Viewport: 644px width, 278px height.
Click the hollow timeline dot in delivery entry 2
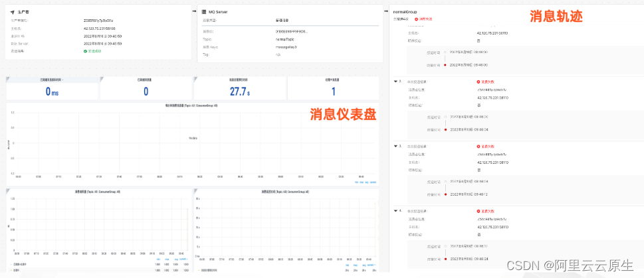[445, 117]
